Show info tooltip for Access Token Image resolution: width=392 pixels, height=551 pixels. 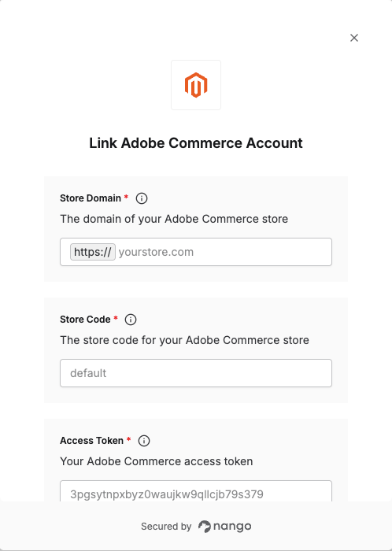point(144,441)
